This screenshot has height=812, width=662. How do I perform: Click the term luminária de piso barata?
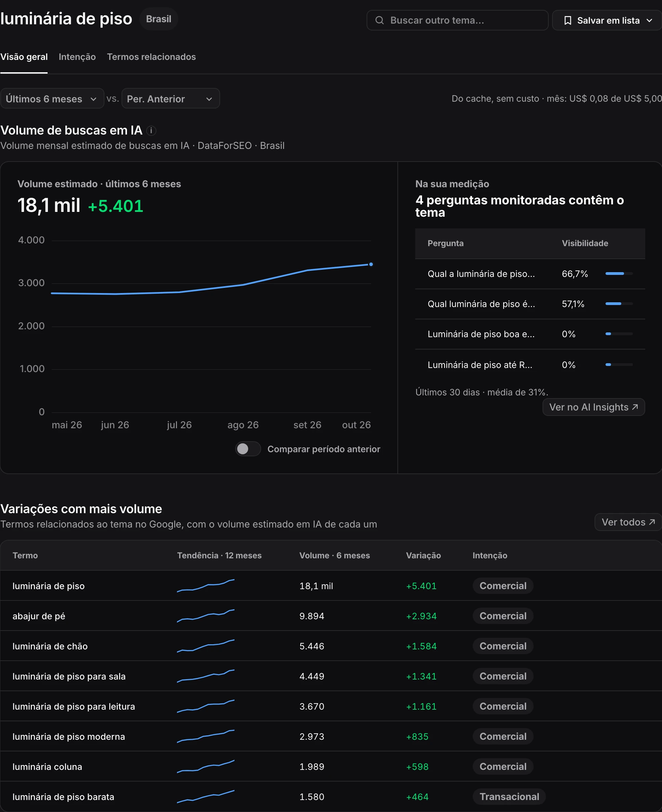(63, 797)
